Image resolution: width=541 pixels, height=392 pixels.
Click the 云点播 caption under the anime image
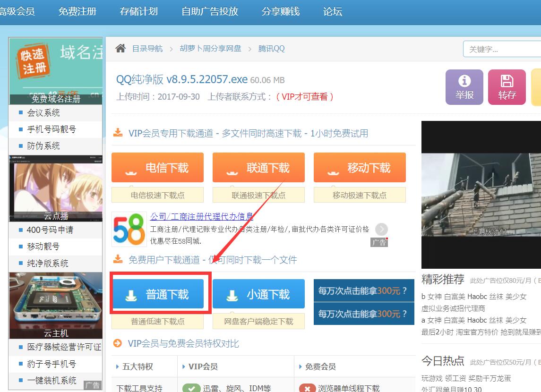coord(56,216)
